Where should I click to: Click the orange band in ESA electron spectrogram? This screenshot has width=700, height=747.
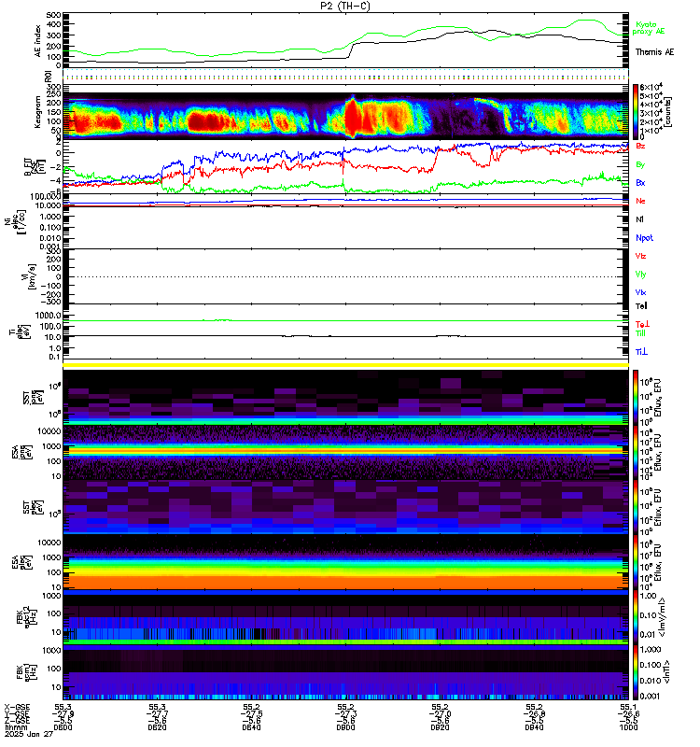(345, 581)
